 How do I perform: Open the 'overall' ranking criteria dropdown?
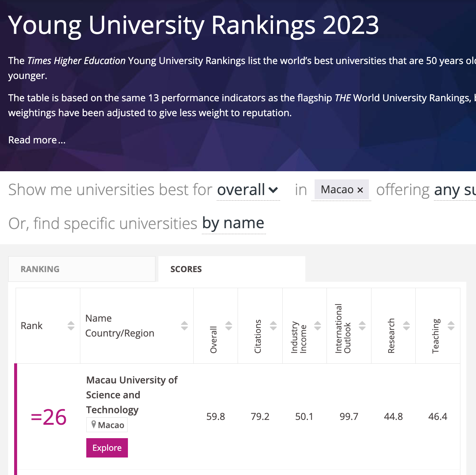point(248,190)
